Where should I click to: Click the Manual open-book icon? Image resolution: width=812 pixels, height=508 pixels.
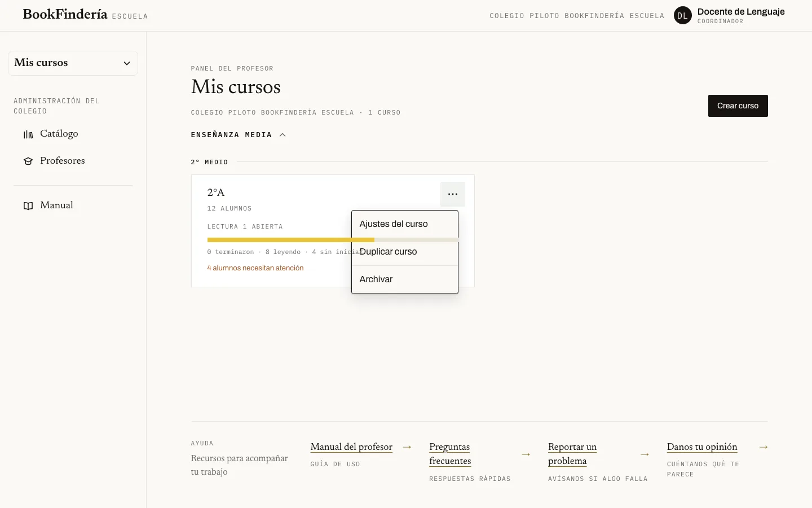[28, 206]
